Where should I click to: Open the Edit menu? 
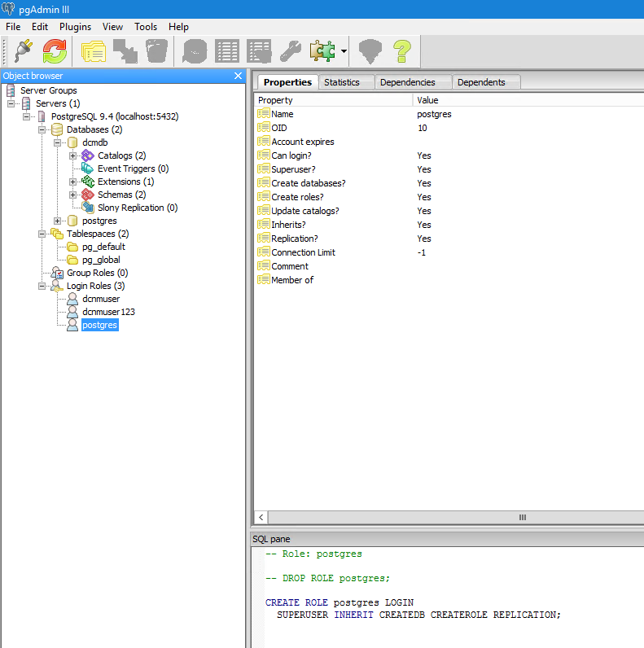[x=40, y=27]
